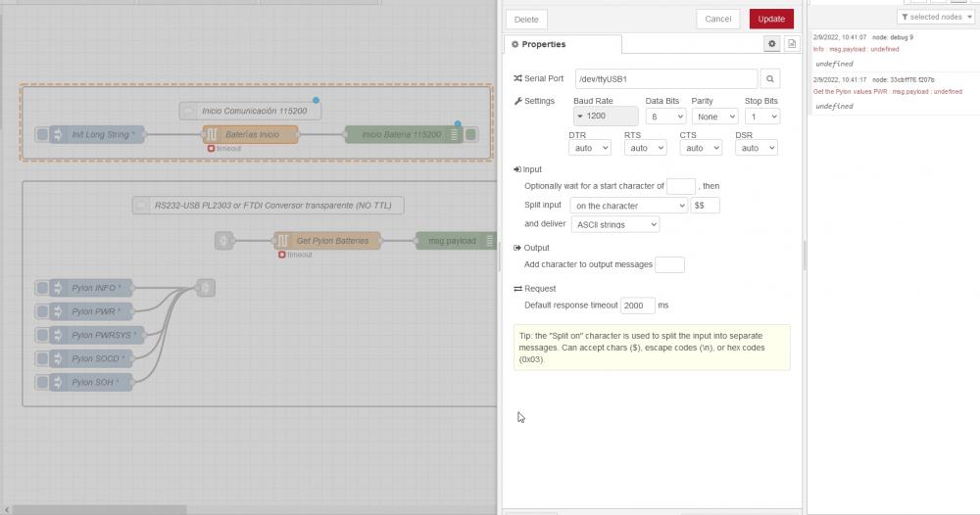The width and height of the screenshot is (980, 515).
Task: Select the msg.payload debug node
Action: point(456,241)
